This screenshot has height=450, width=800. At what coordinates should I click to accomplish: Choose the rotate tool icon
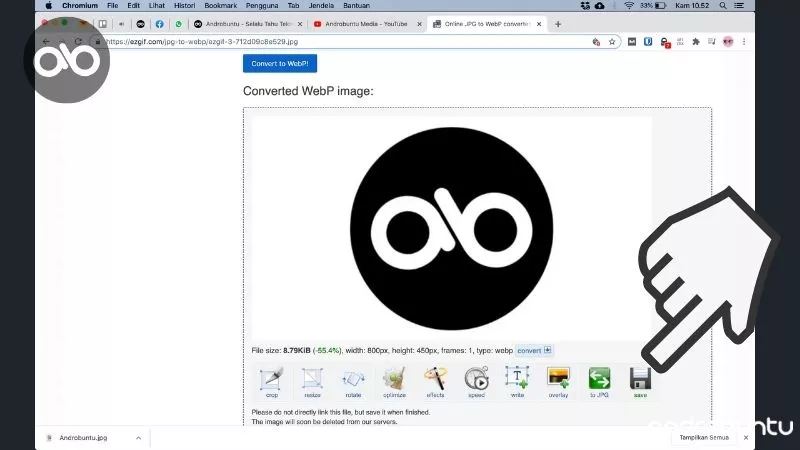(x=353, y=382)
